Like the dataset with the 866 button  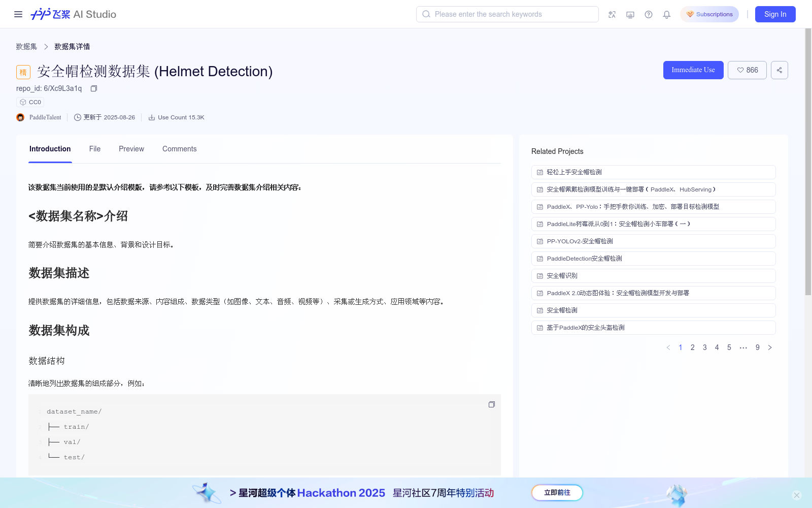click(x=747, y=70)
